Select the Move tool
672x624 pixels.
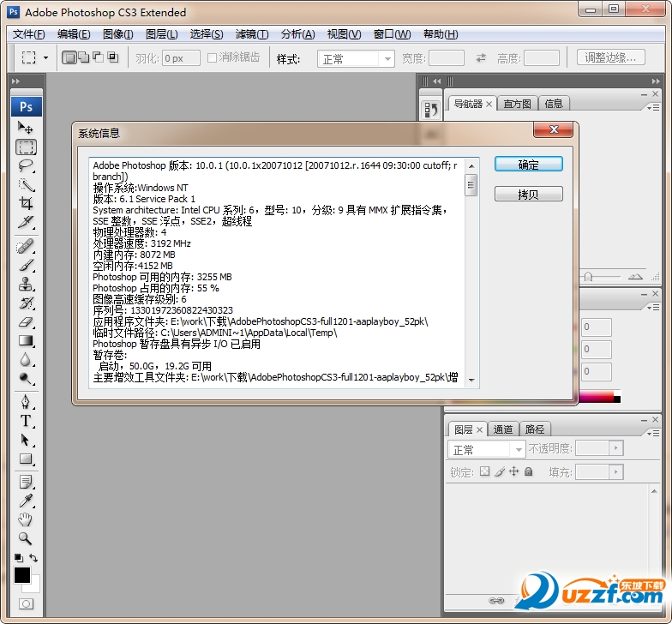26,127
